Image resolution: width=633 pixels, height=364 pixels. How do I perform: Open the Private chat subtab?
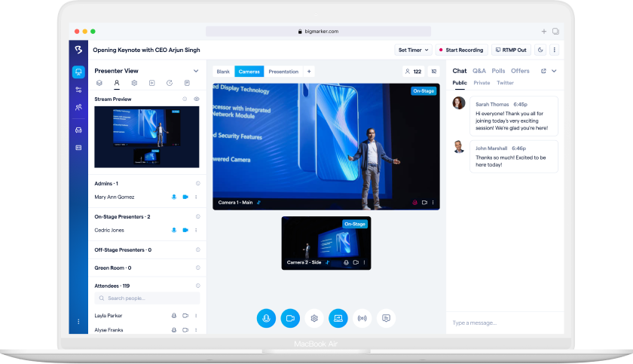pyautogui.click(x=482, y=83)
